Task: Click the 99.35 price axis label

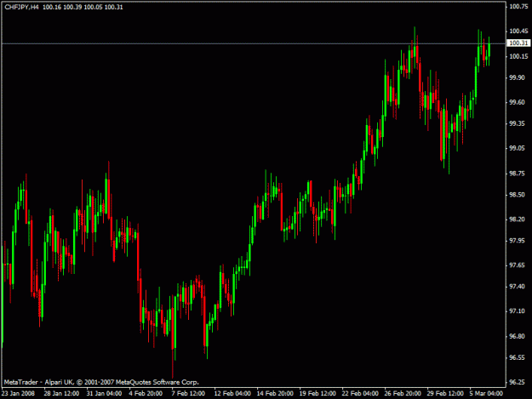Action: click(517, 123)
